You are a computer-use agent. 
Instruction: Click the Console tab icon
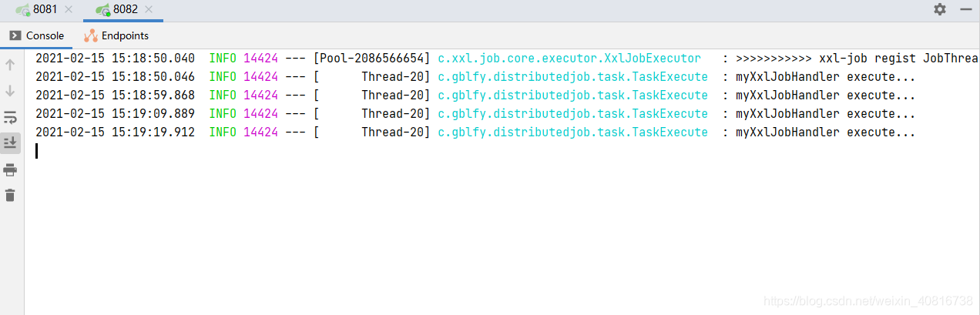(x=15, y=35)
